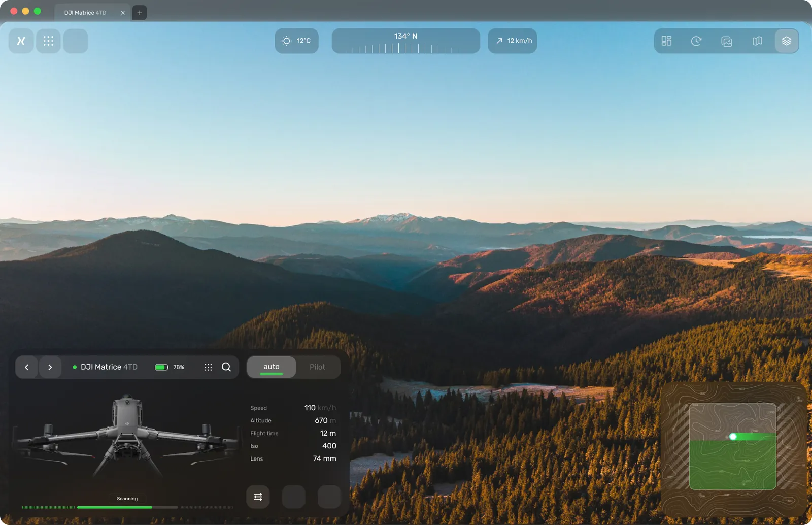Open a new tab with plus button
Screen dimensions: 812x525
(x=140, y=13)
